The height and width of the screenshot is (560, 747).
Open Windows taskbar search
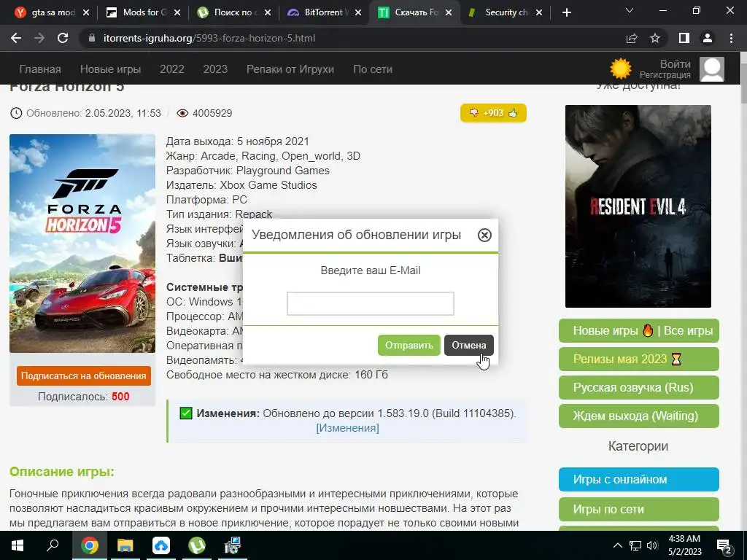click(x=53, y=545)
